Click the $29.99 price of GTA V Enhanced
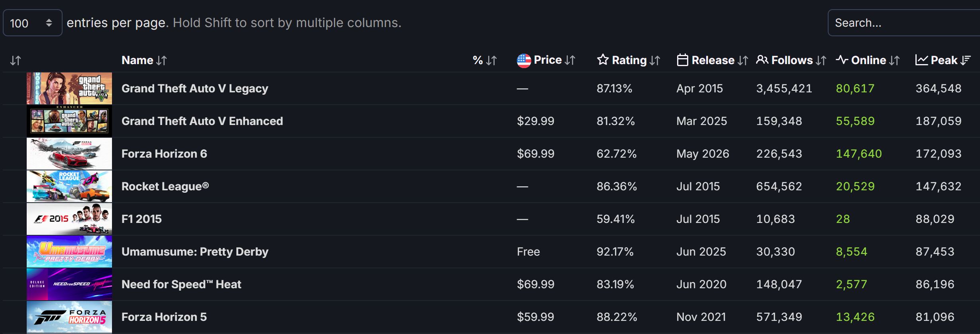Screen dimensions: 980x334 (536, 121)
